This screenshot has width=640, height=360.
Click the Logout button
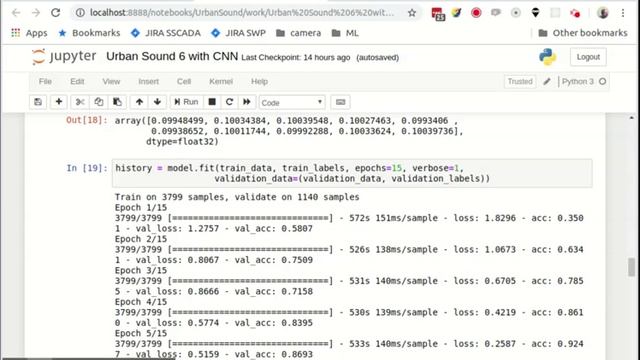(x=588, y=57)
